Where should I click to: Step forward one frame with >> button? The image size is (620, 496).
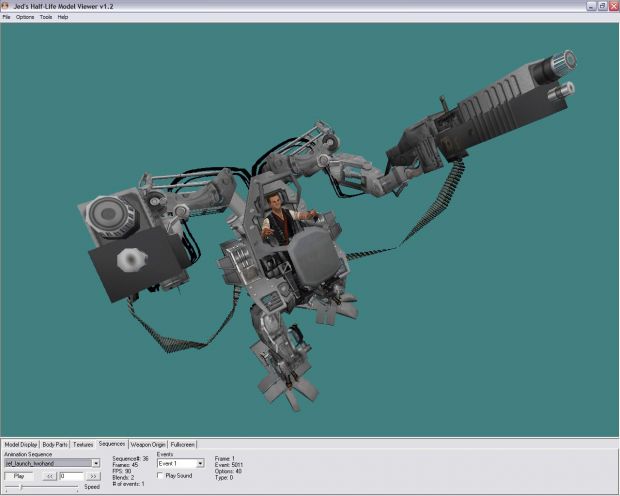tap(93, 476)
